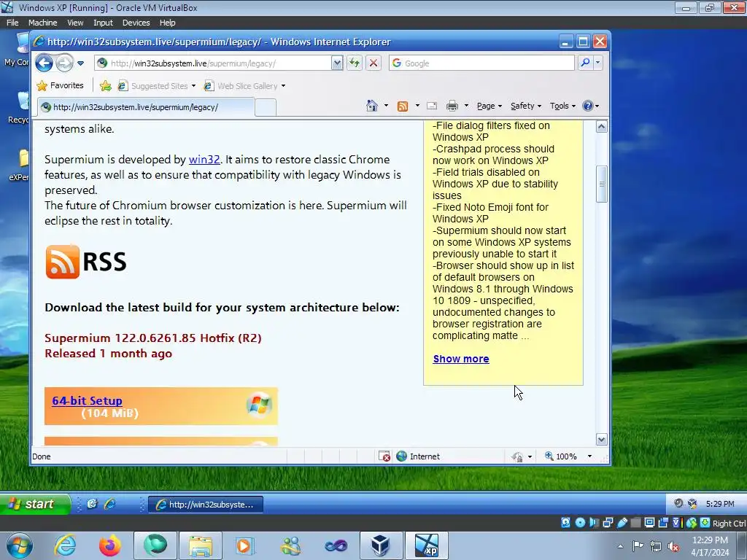Follow the win32 developer link
747x560 pixels.
[204, 160]
